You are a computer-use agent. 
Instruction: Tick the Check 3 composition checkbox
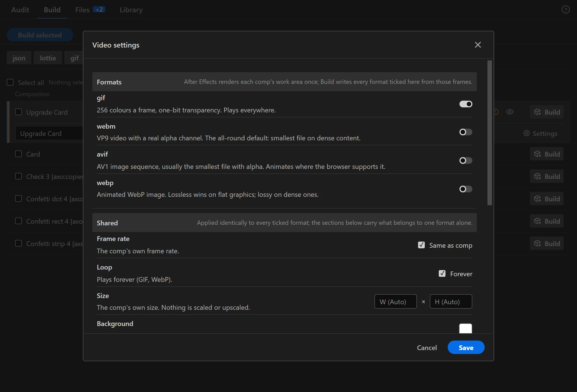point(18,176)
